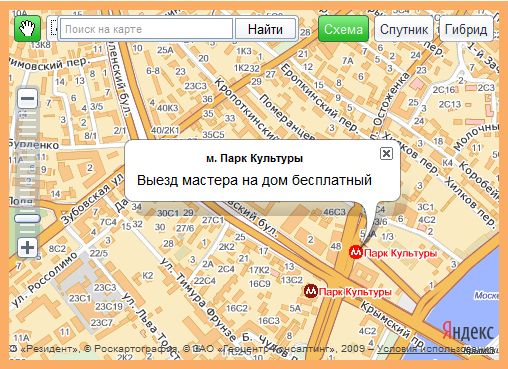Click the Найти search button
Image resolution: width=508 pixels, height=369 pixels.
click(265, 29)
